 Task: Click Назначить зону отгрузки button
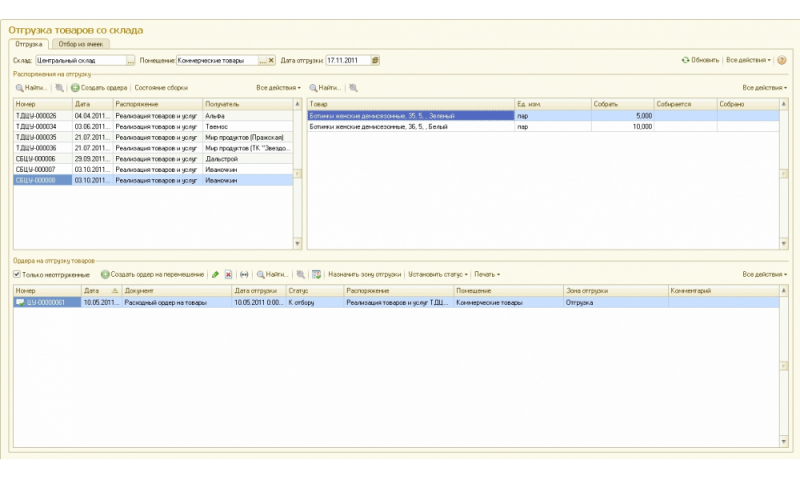[364, 274]
